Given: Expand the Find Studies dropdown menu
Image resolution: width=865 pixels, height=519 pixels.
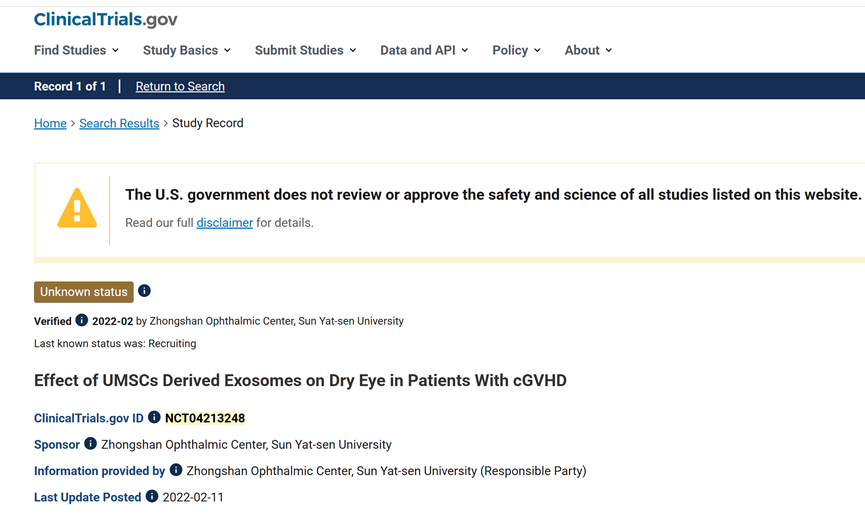Looking at the screenshot, I should [x=76, y=50].
